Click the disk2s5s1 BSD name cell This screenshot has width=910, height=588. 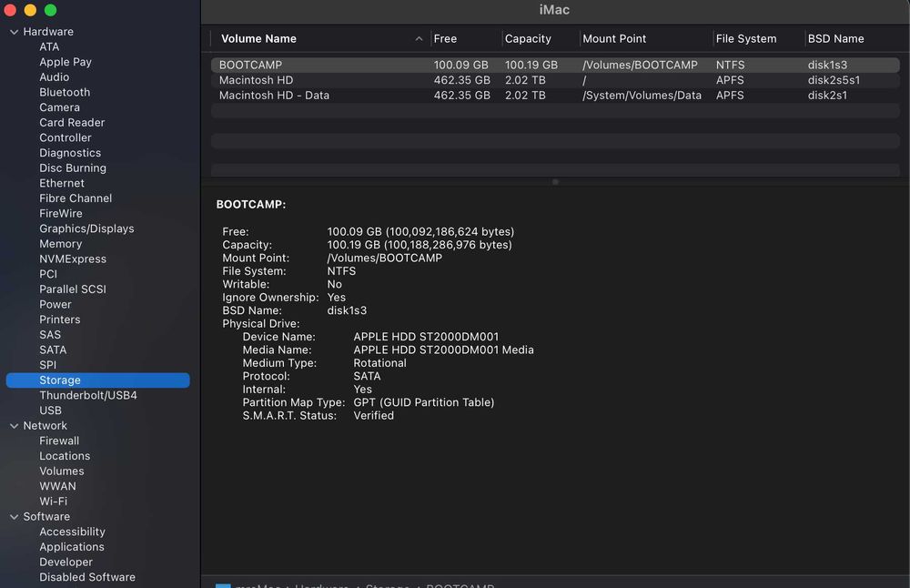tap(834, 80)
